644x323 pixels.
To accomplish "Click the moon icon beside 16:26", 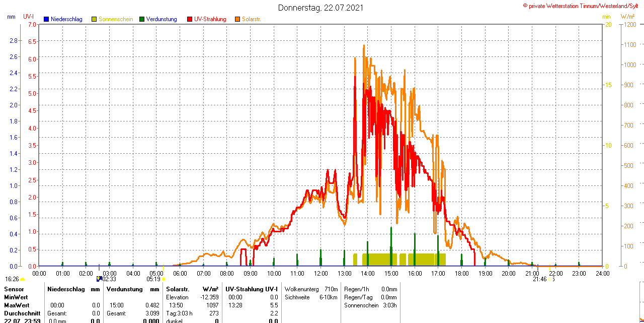I will [22, 279].
